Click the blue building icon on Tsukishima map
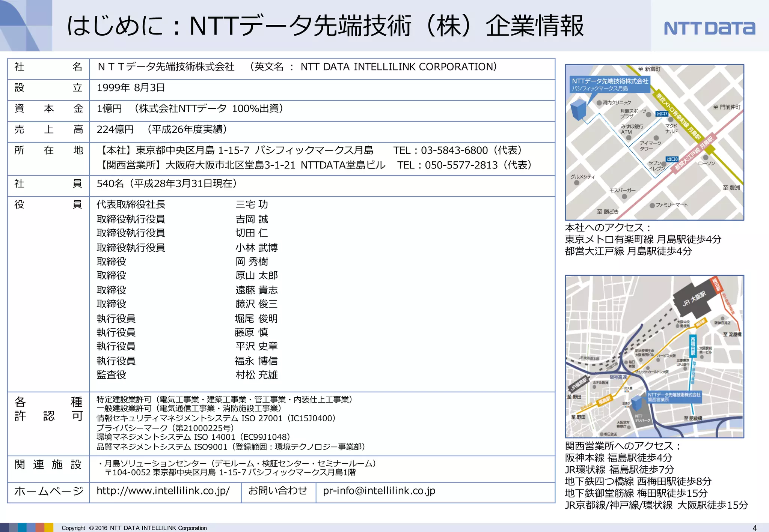 (x=579, y=110)
